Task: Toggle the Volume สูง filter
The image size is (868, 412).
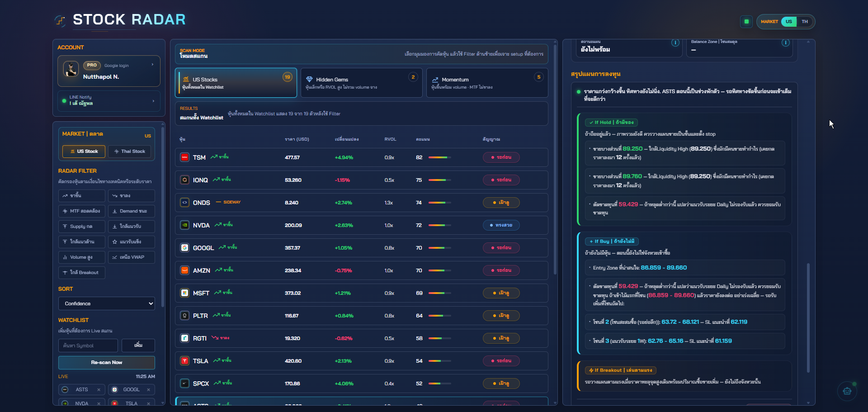Action: click(82, 257)
